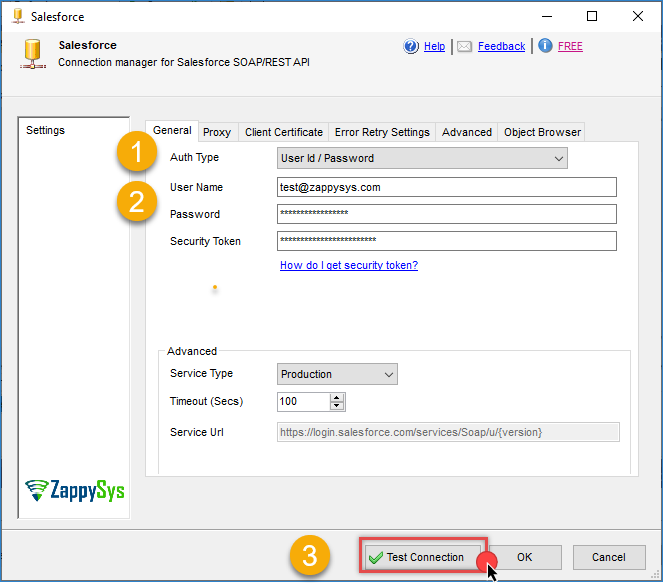The image size is (663, 583).
Task: Switch to the General tab
Action: point(172,131)
